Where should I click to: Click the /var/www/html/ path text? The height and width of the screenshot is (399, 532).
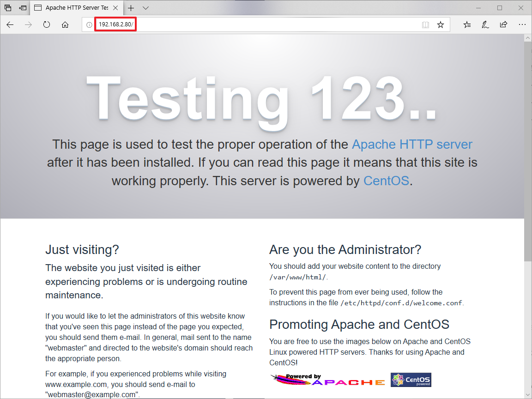297,277
